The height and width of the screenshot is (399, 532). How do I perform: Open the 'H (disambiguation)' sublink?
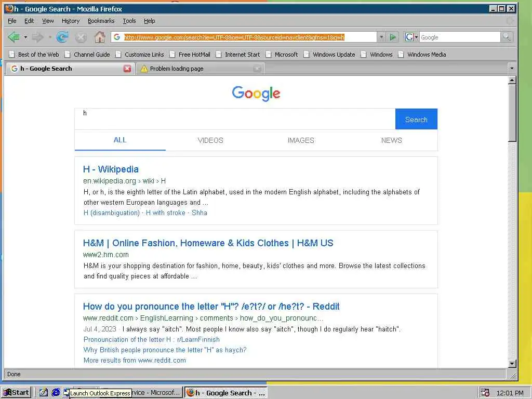click(112, 212)
